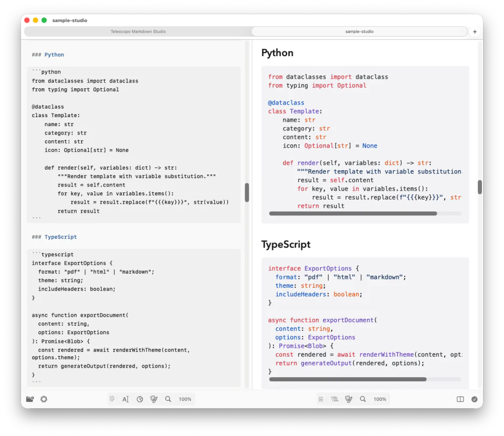Click '@dataclass' line in the editor

coord(48,107)
